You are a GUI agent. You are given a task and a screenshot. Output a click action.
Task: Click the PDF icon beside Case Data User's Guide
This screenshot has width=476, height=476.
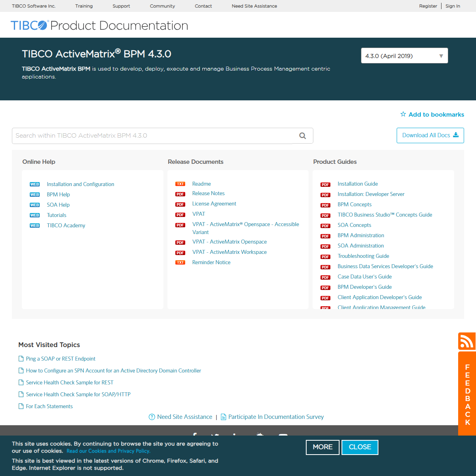click(326, 278)
